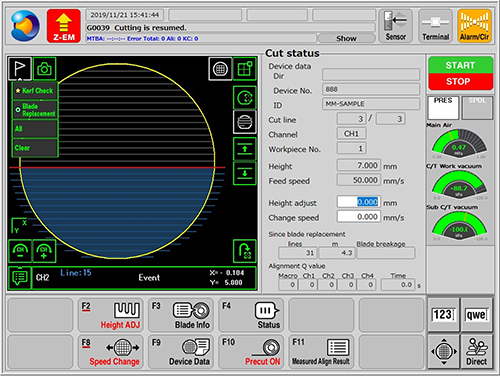Image resolution: width=500 pixels, height=376 pixels.
Task: Click the CH minus rotation icon
Action: click(x=20, y=251)
